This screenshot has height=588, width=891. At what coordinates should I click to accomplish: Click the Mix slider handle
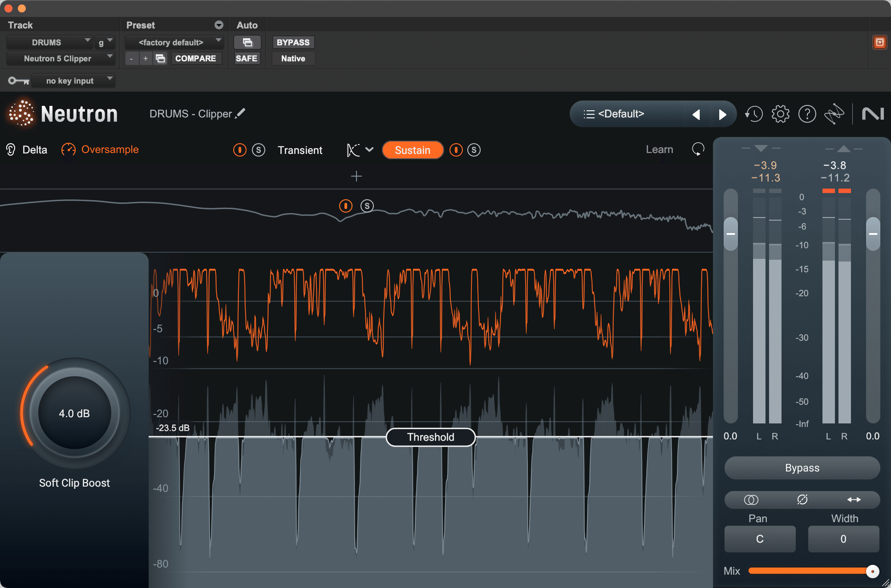[x=872, y=571]
